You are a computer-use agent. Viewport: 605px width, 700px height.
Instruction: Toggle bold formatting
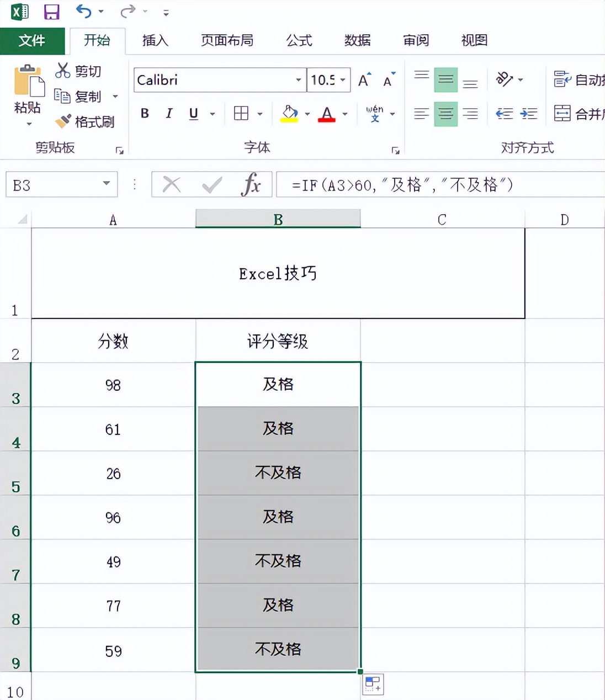pyautogui.click(x=144, y=113)
